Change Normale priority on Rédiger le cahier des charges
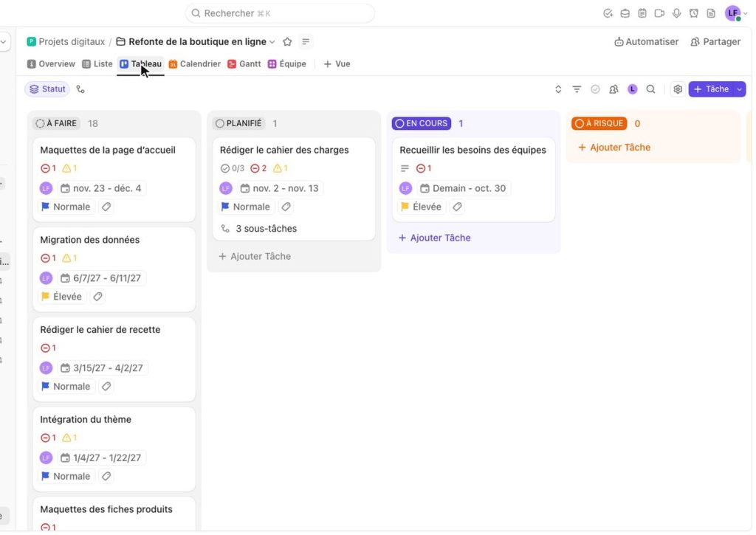 245,207
